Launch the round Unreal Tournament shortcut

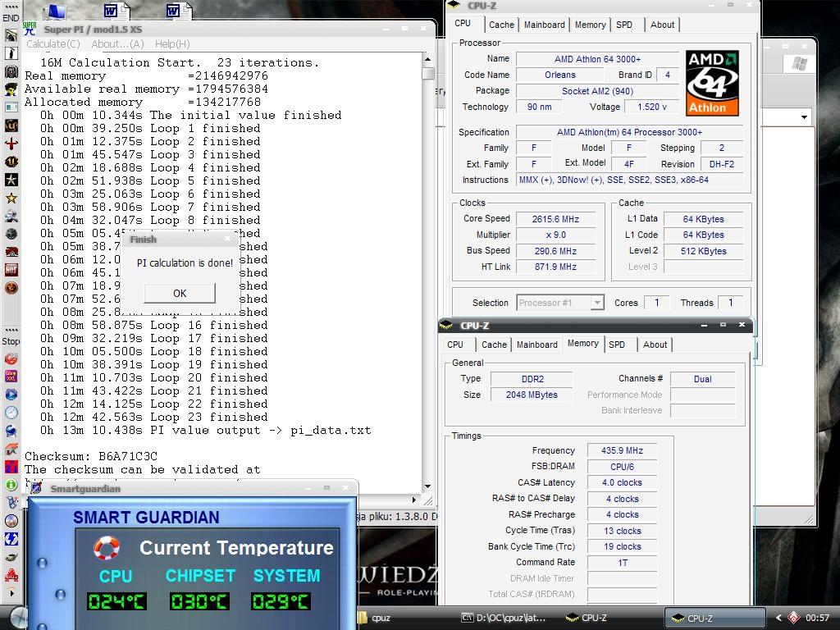tap(11, 162)
